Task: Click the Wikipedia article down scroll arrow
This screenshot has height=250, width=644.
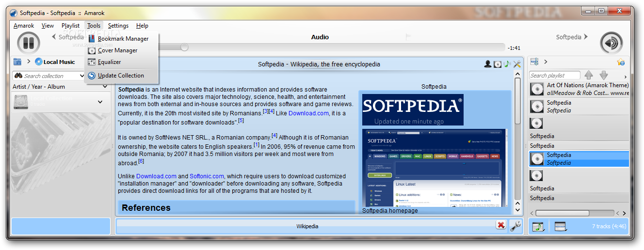Action: pos(517,210)
